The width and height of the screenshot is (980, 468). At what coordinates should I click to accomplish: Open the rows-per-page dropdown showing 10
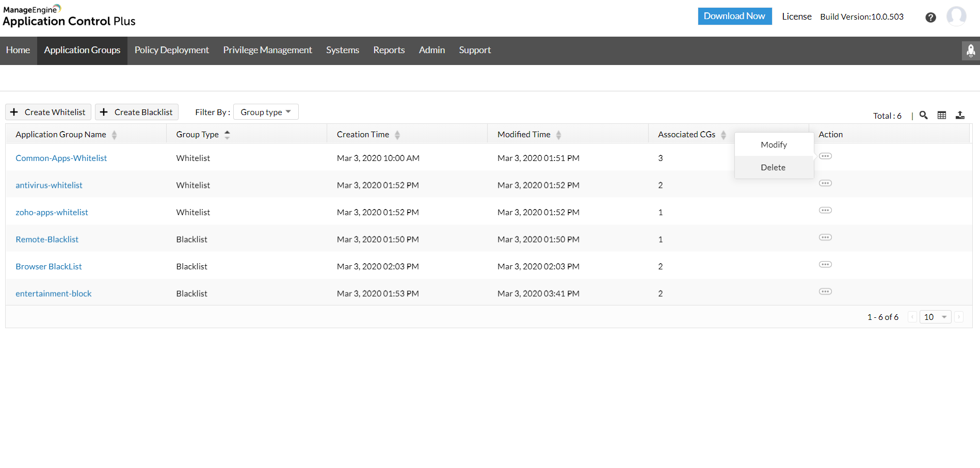tap(935, 317)
